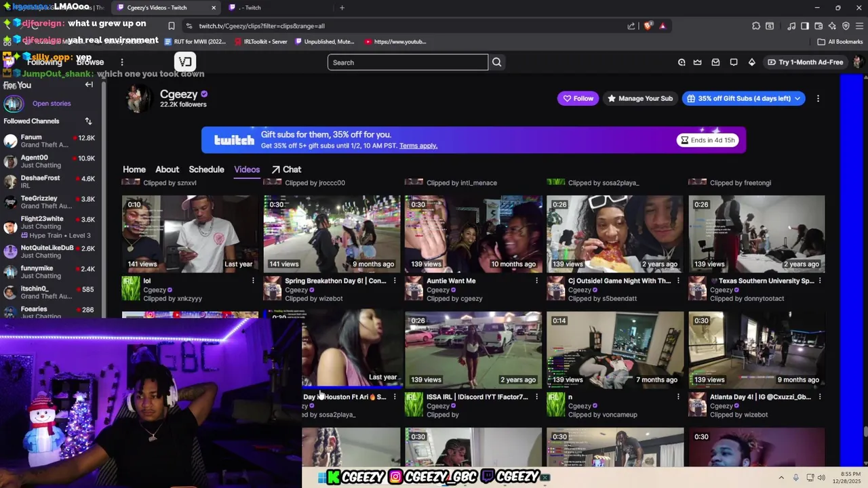
Task: Open Prime loot crown icon
Action: (x=697, y=62)
